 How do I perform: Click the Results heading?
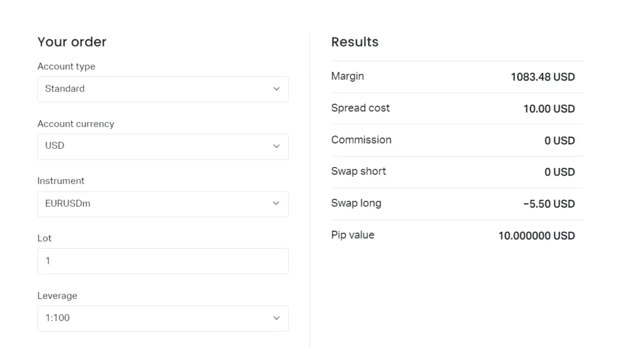(x=355, y=42)
